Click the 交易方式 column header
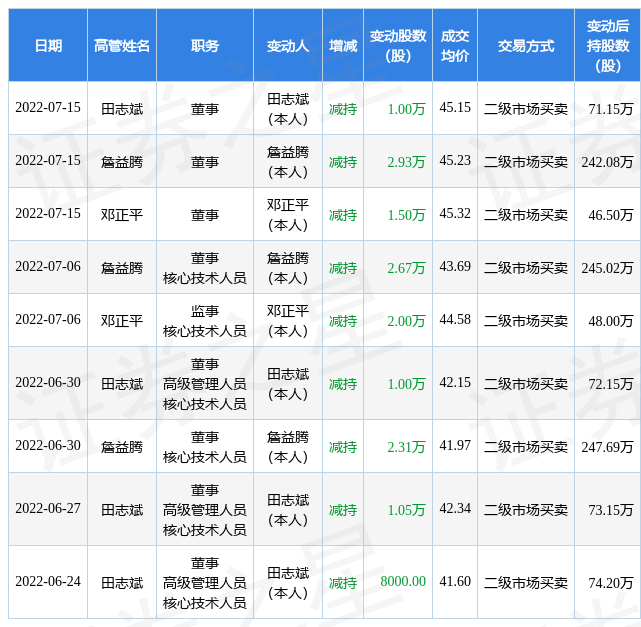This screenshot has width=641, height=627. coord(526,45)
